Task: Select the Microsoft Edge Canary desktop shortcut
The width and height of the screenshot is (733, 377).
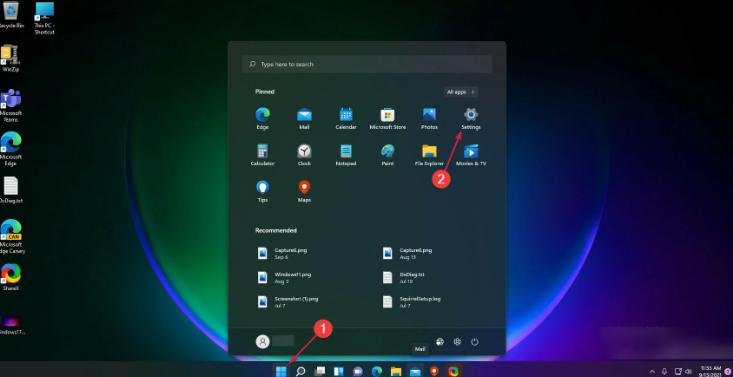Action: 11,236
